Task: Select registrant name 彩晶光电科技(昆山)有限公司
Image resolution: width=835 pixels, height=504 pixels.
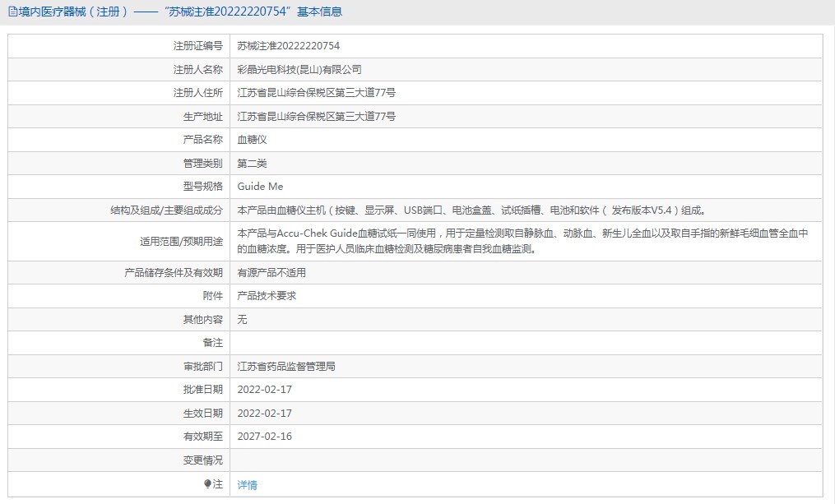Action: point(299,69)
